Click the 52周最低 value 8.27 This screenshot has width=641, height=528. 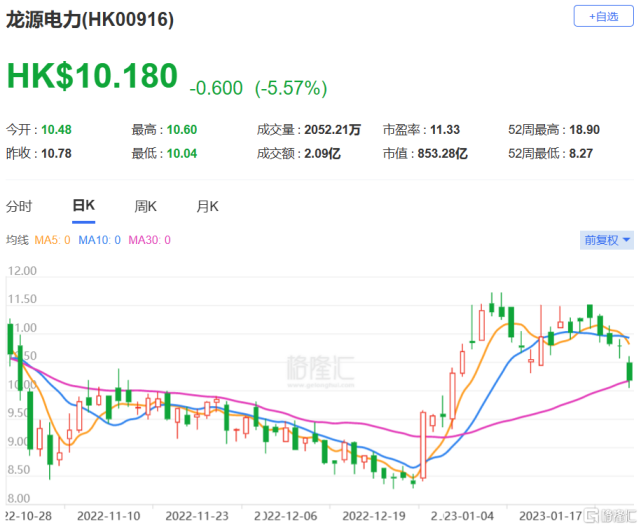(581, 154)
